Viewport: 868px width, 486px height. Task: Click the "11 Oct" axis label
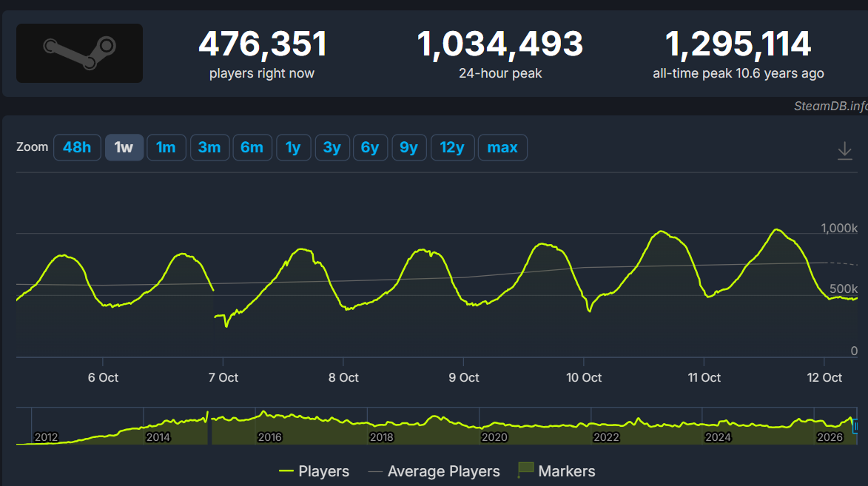coord(704,377)
